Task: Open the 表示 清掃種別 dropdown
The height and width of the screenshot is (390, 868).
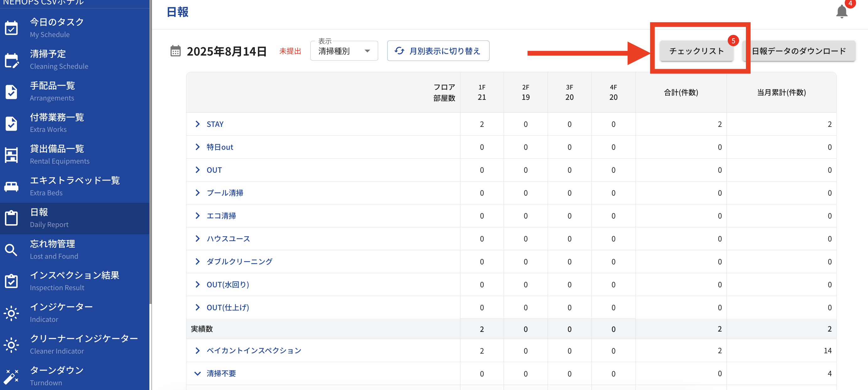Action: click(344, 51)
